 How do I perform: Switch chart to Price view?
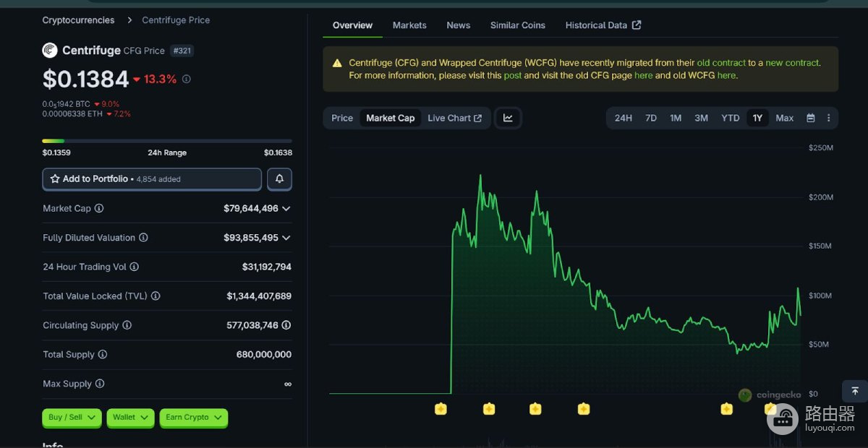[342, 118]
